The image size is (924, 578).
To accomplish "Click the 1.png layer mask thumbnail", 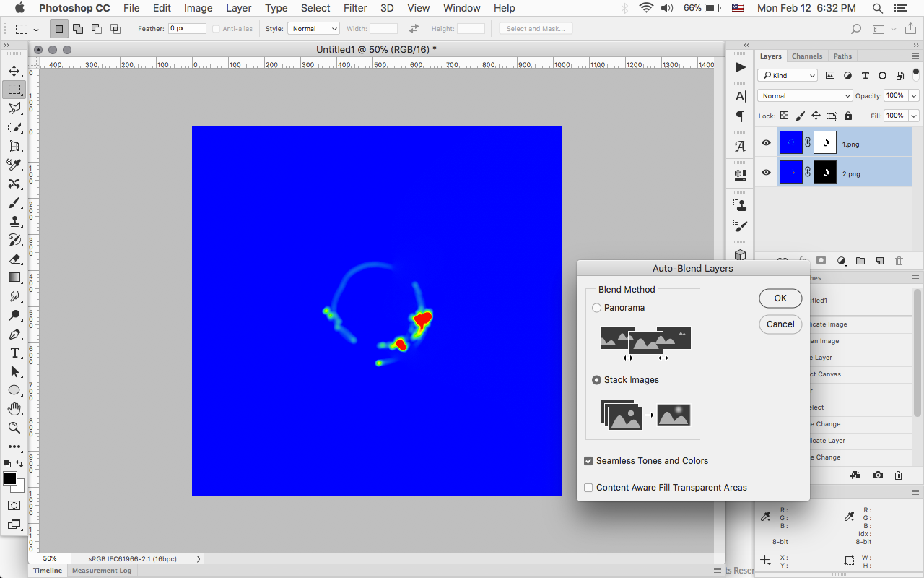I will click(x=825, y=143).
